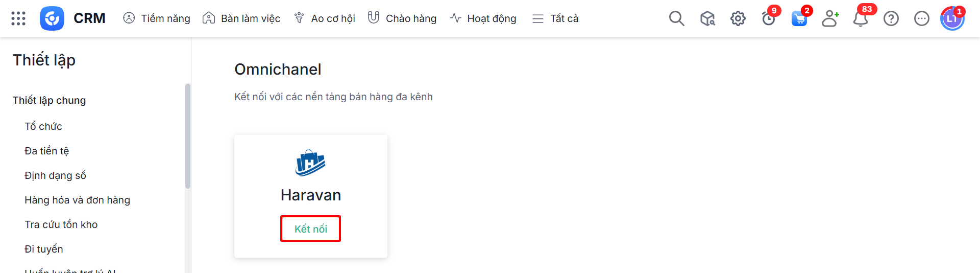
Task: Select Định dạng số in the sidebar
Action: [x=55, y=175]
